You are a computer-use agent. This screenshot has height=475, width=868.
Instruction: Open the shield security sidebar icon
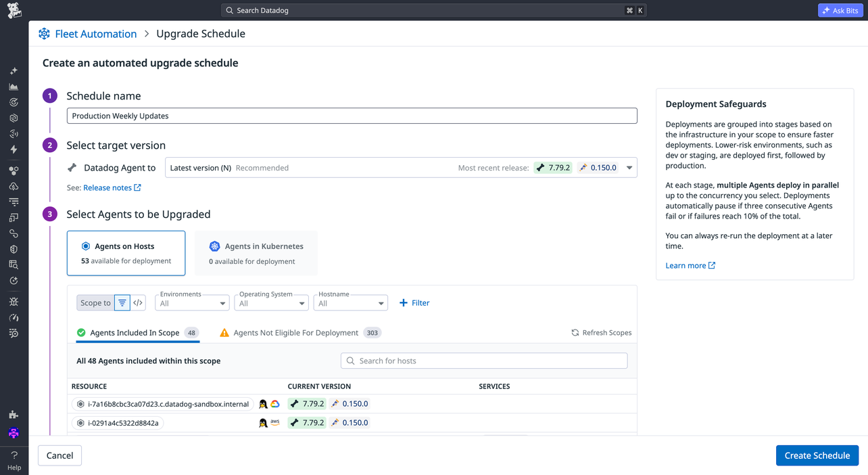[x=14, y=249]
